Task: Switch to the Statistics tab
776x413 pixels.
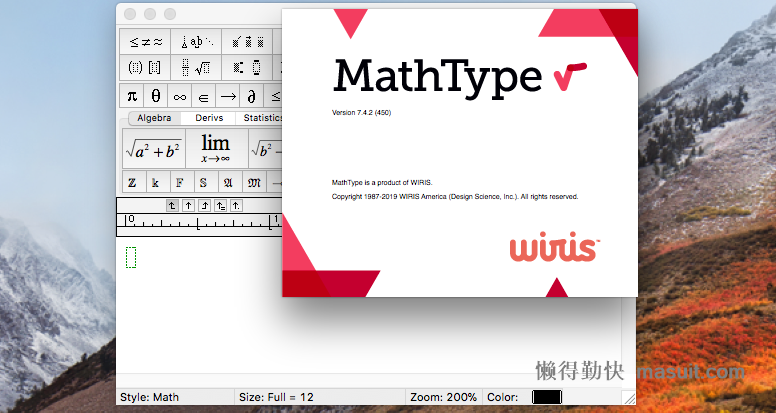Action: (x=260, y=118)
